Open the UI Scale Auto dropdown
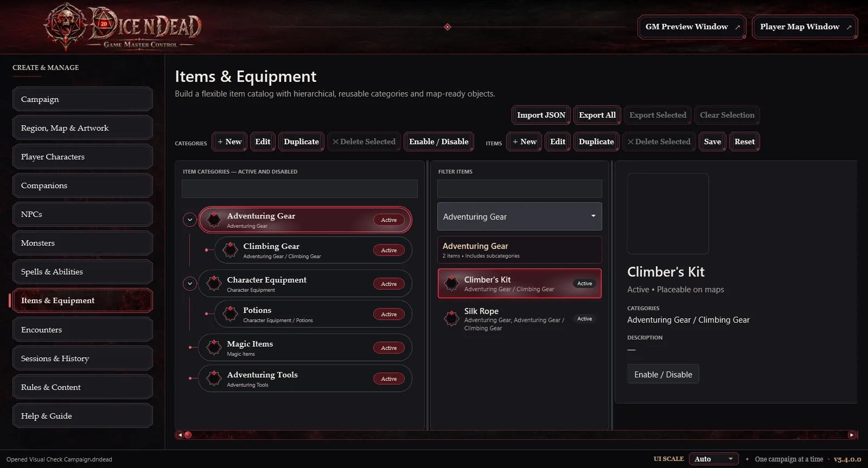 pos(713,459)
